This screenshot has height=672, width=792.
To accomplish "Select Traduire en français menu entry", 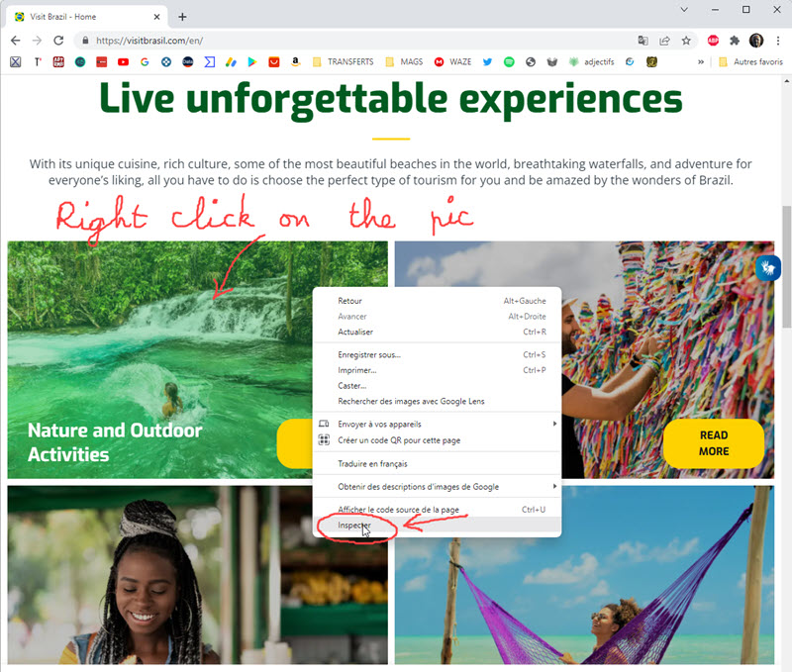I will tap(437, 463).
